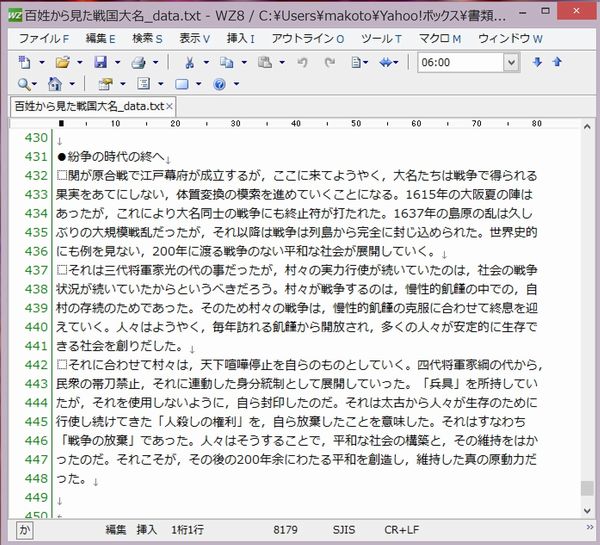Click the CR+LF line ending indicator

[401, 530]
